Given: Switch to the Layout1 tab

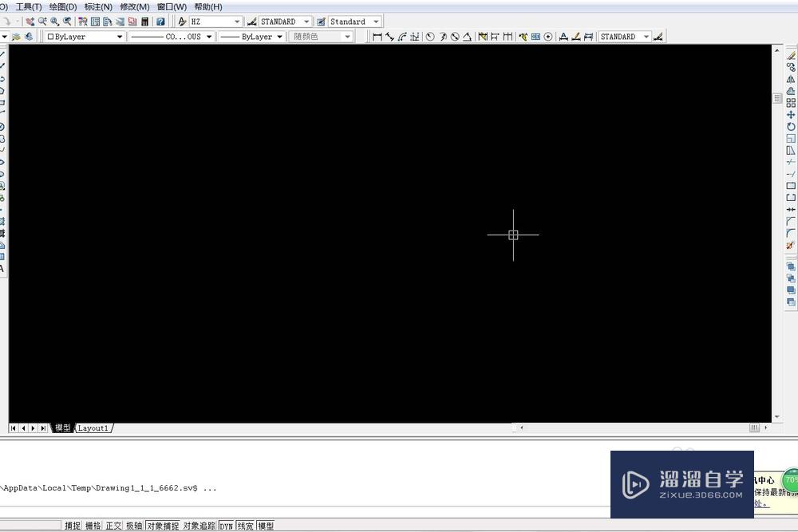Looking at the screenshot, I should click(x=93, y=428).
